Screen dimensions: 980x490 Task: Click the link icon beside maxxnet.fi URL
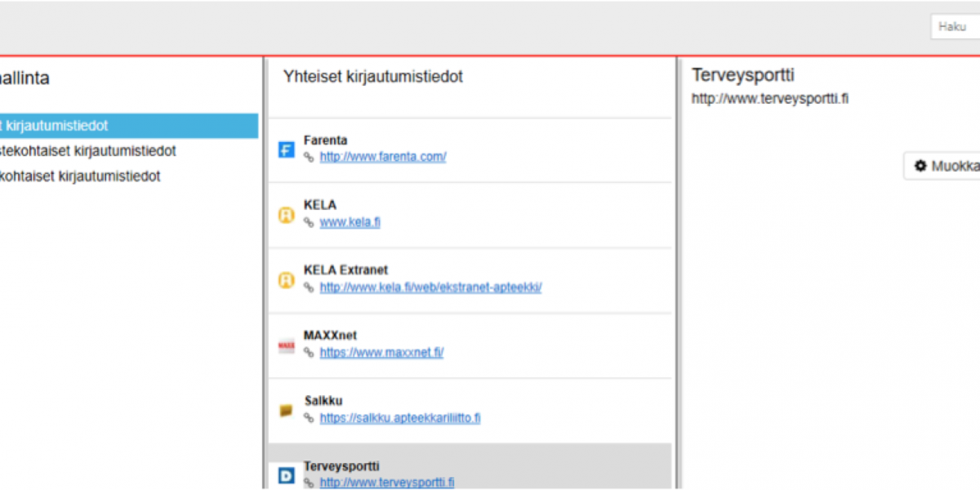(x=309, y=353)
